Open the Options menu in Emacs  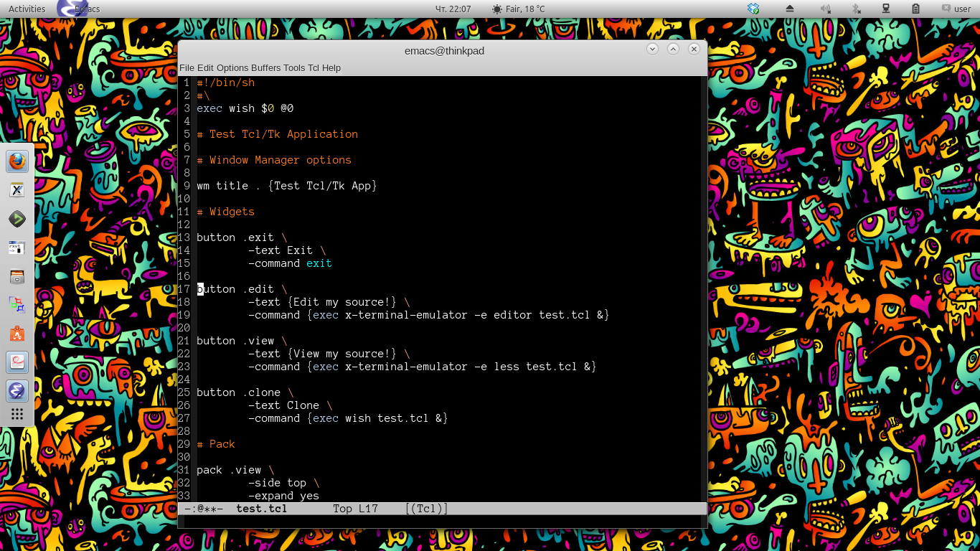[232, 67]
